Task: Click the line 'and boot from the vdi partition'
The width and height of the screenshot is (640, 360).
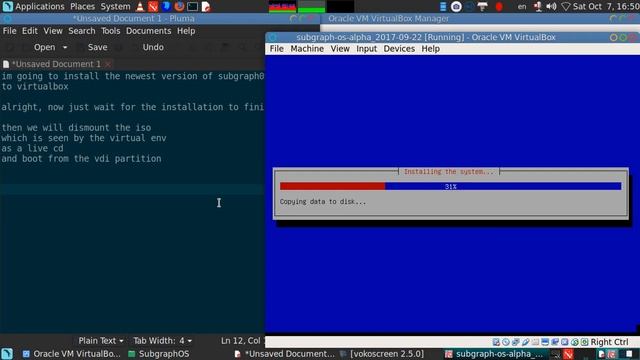Action: coord(81,159)
